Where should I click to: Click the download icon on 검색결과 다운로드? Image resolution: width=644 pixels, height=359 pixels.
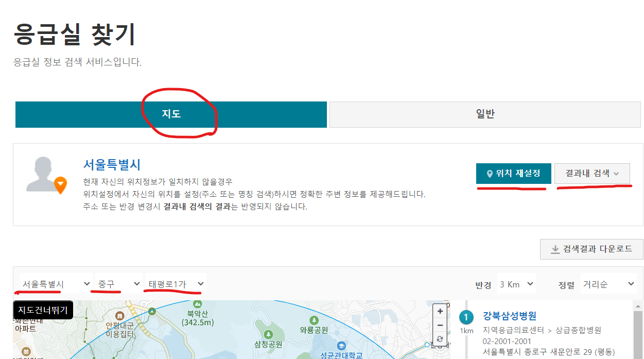(x=554, y=249)
